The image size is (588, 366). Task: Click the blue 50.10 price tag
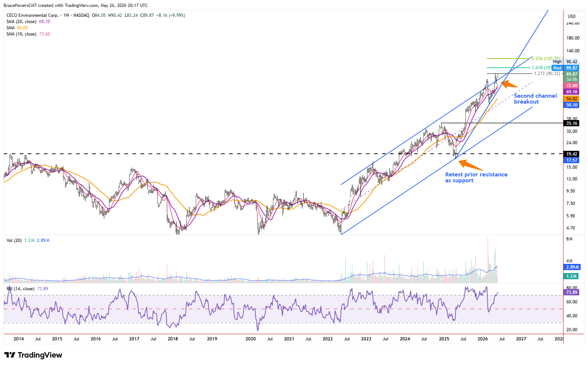[572, 105]
